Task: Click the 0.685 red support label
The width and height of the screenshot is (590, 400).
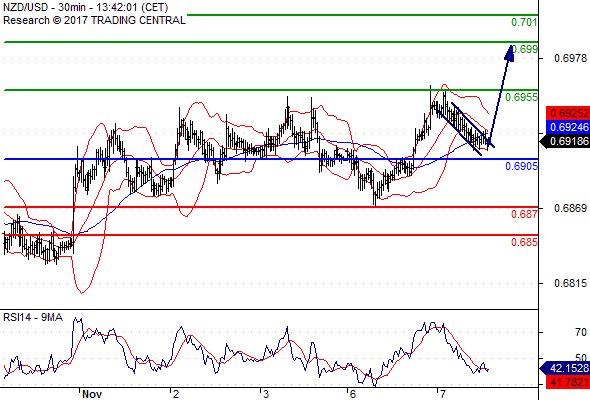Action: (524, 242)
